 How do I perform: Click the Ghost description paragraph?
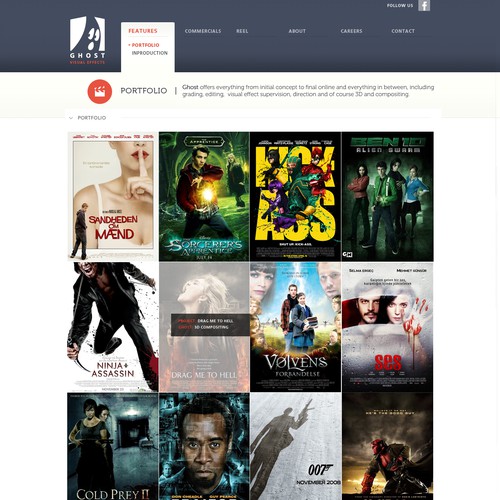[308, 91]
